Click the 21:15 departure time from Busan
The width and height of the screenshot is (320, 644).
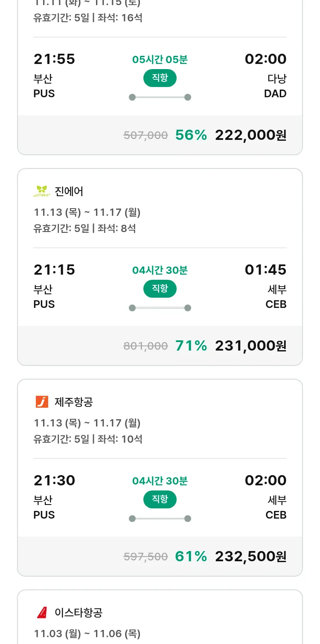[54, 270]
